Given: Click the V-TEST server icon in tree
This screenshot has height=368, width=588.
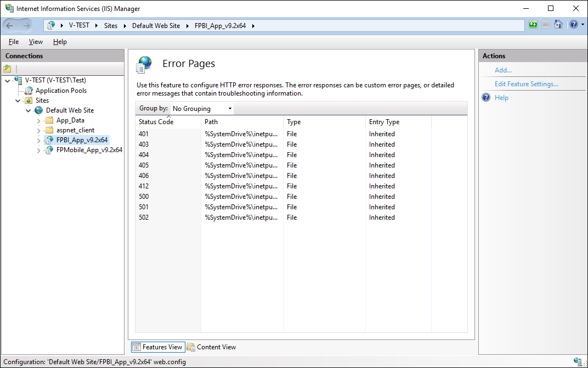Looking at the screenshot, I should pyautogui.click(x=19, y=80).
